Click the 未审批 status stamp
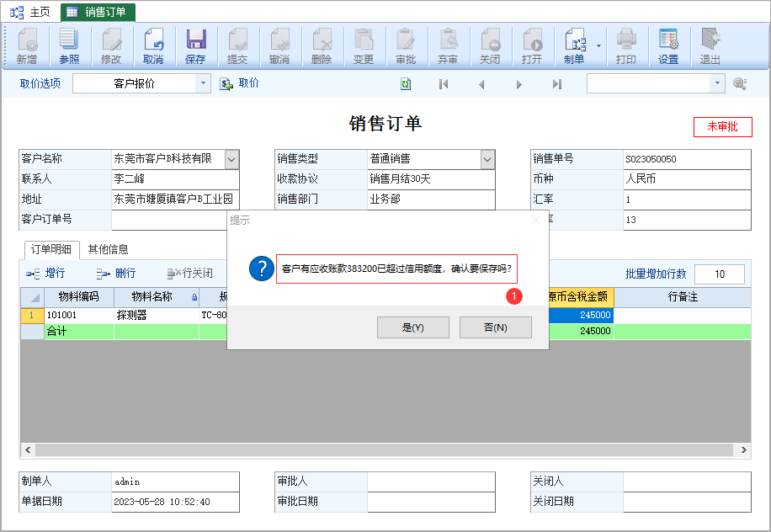This screenshot has height=532, width=771. (x=723, y=127)
